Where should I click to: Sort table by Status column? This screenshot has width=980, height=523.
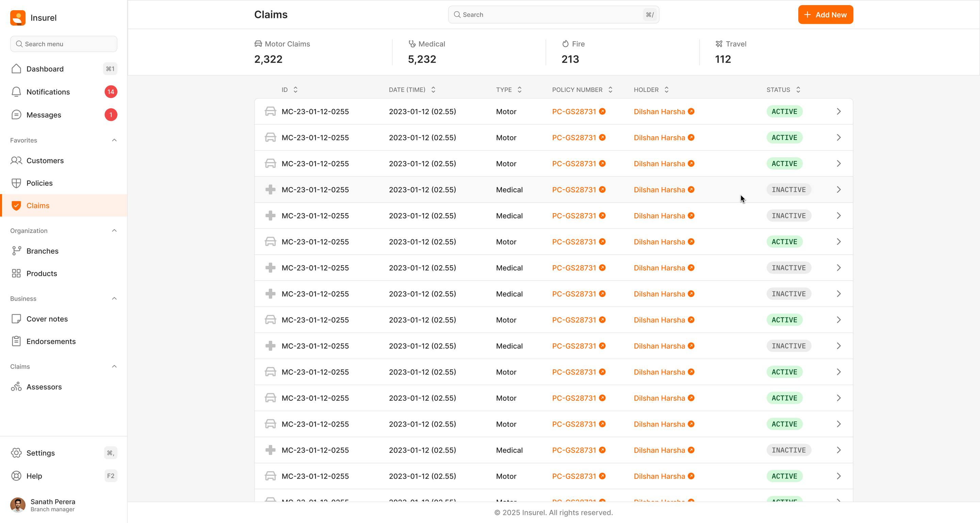click(798, 90)
